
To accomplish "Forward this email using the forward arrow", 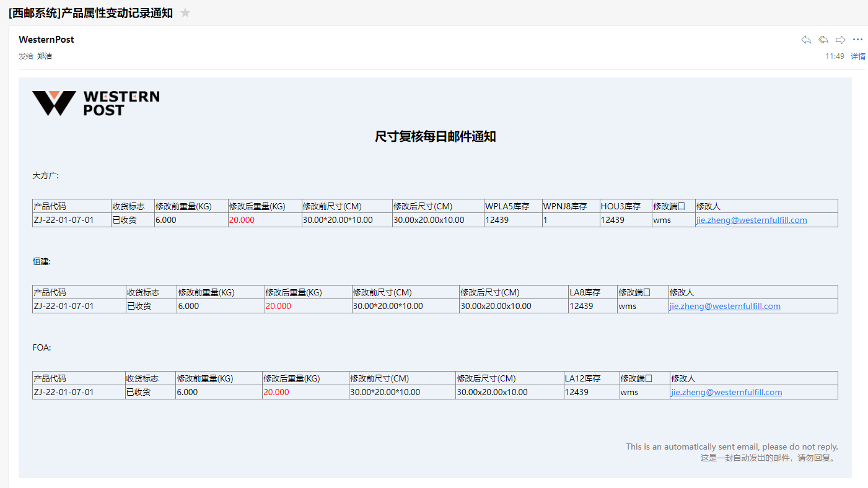I will (841, 40).
